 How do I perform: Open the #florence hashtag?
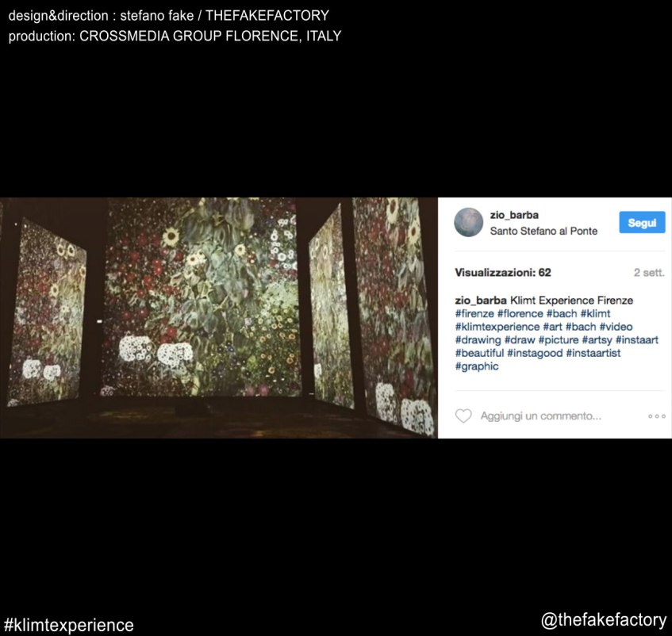pyautogui.click(x=520, y=313)
